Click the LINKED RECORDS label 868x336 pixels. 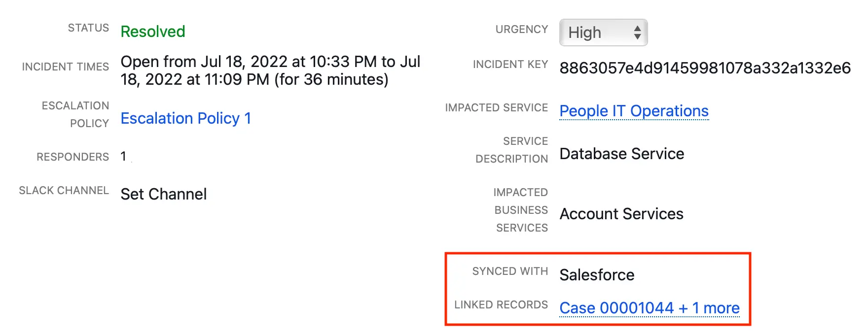[501, 305]
